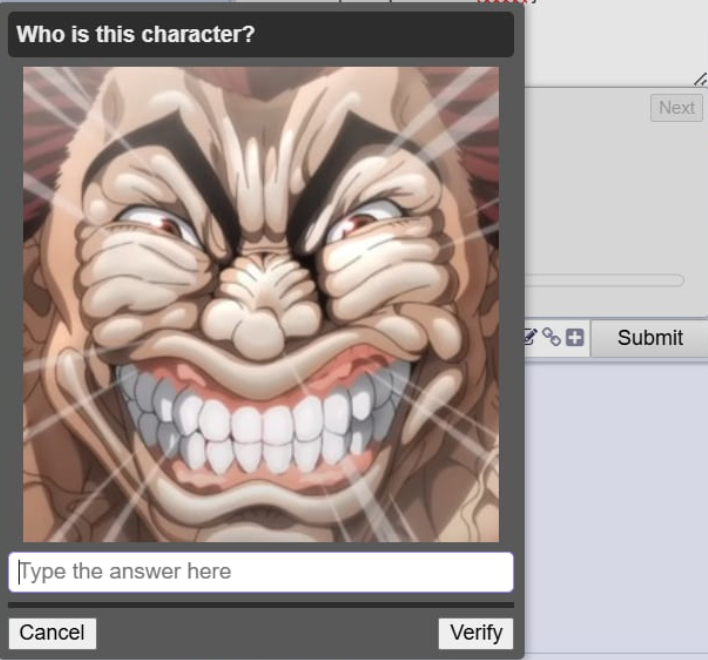This screenshot has height=660, width=708.
Task: Click the chain link icon
Action: coord(551,337)
